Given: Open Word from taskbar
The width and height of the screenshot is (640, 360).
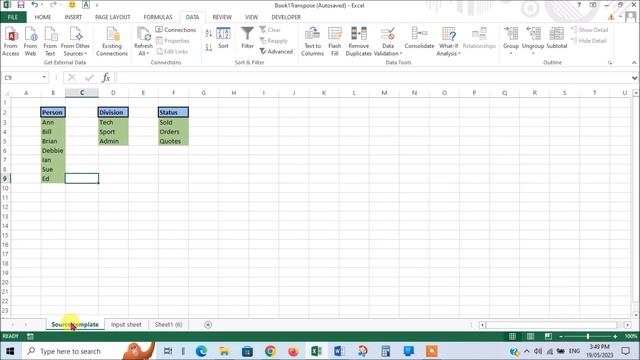Looking at the screenshot, I should point(339,351).
